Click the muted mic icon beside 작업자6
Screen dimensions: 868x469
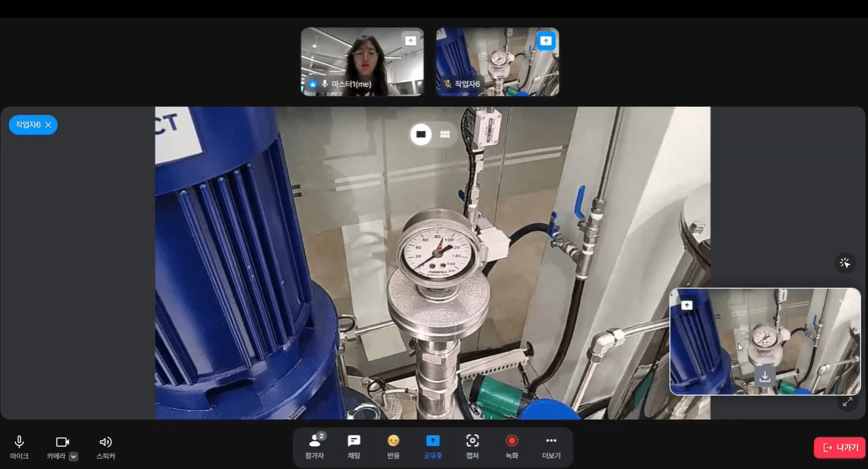click(448, 84)
